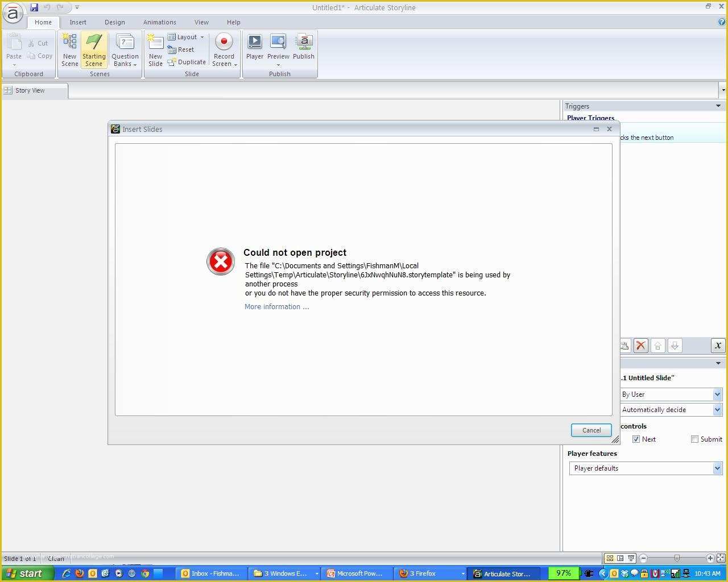Publish the project

coord(304,47)
